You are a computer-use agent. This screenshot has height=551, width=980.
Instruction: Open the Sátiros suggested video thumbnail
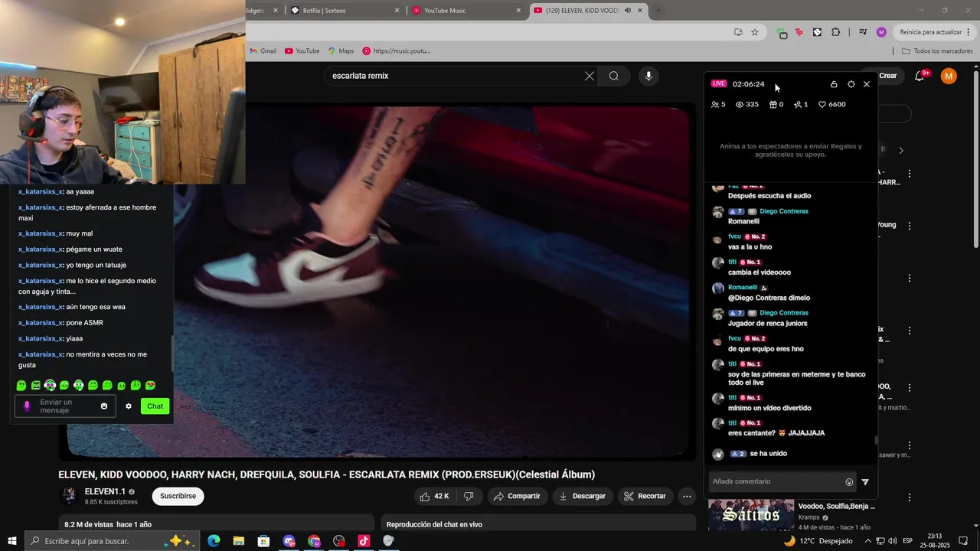pos(750,514)
